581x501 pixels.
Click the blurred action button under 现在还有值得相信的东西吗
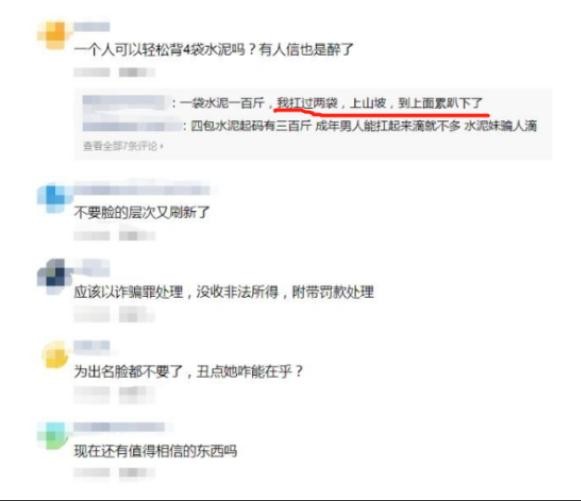coord(136,472)
